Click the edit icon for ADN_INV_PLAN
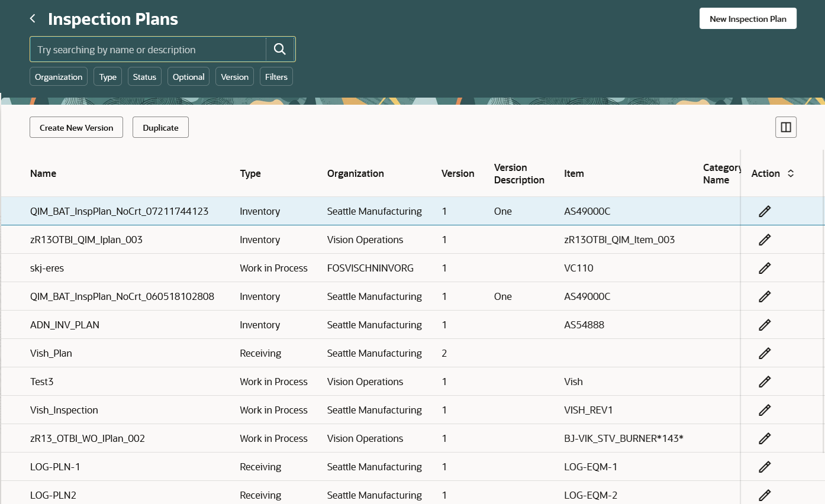 pyautogui.click(x=765, y=324)
